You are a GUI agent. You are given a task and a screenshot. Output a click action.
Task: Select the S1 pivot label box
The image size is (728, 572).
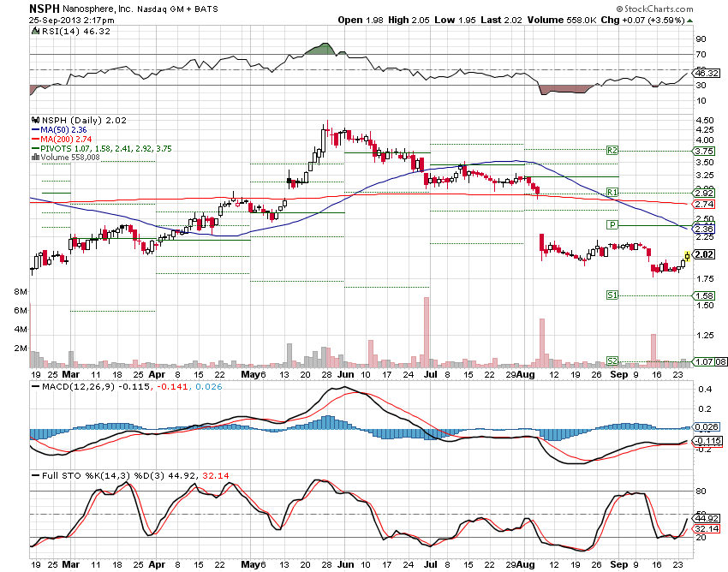pos(612,295)
